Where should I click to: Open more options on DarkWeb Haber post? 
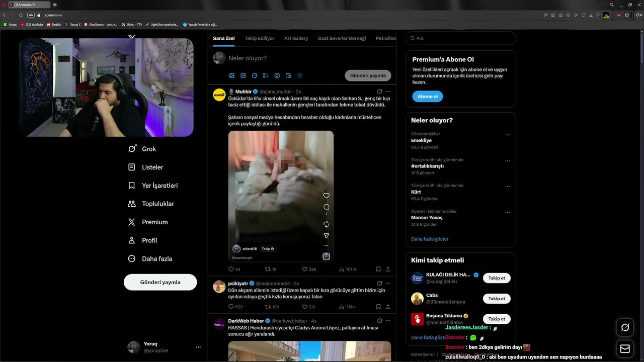click(388, 320)
